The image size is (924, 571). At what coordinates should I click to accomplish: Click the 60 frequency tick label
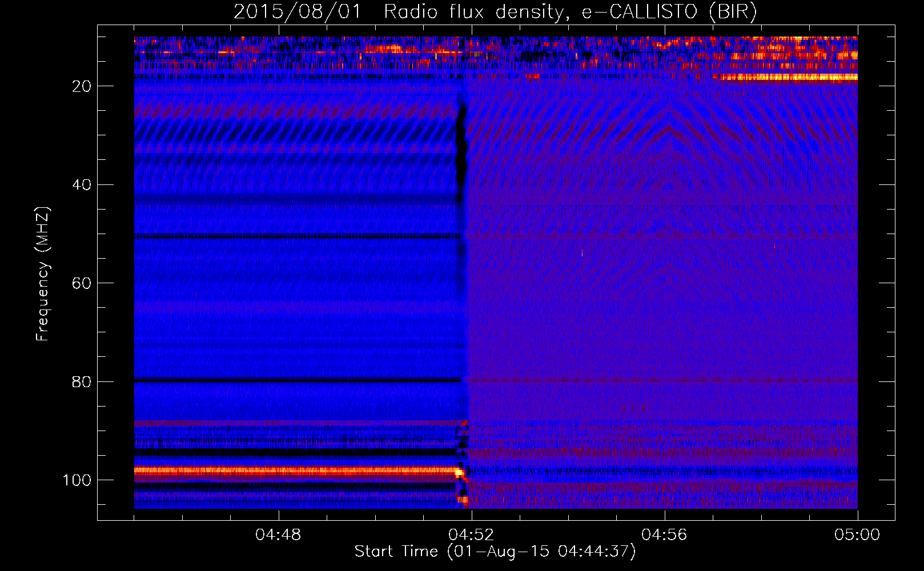click(82, 284)
